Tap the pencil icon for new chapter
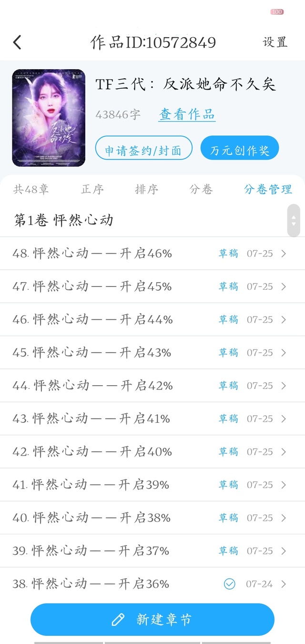The image size is (305, 644). [x=118, y=620]
